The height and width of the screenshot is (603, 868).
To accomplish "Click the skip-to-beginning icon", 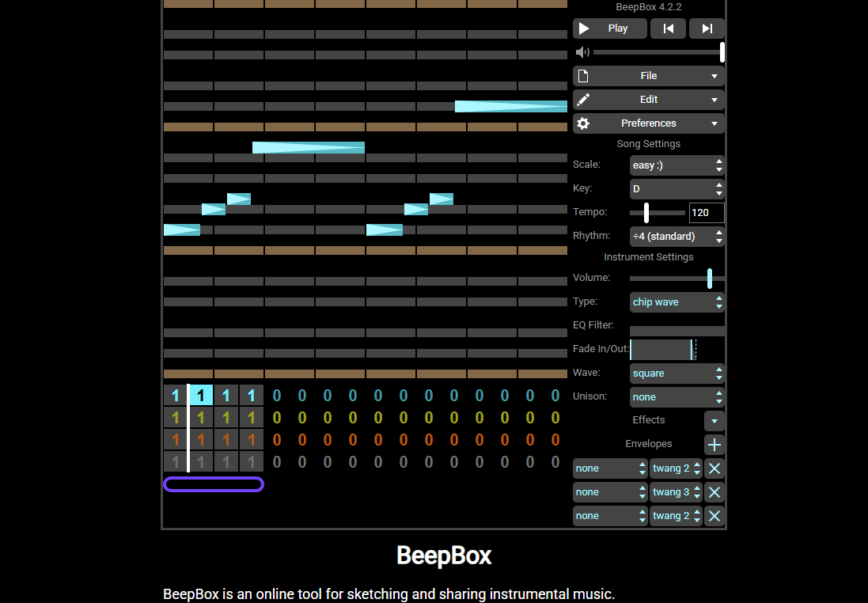I will (x=668, y=28).
